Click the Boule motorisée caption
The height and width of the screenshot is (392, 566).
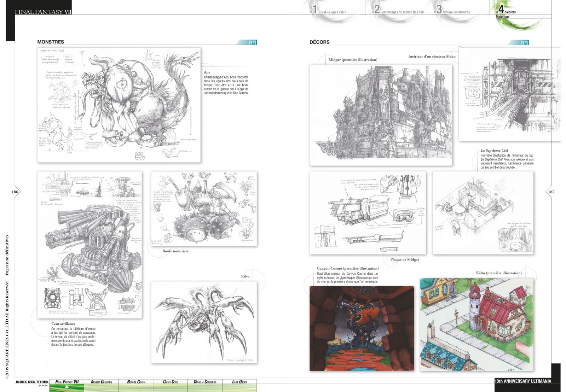[x=175, y=251]
